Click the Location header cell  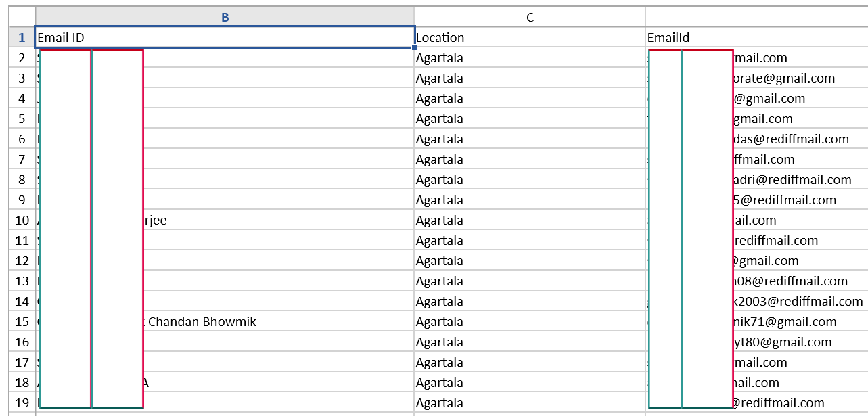tap(530, 37)
